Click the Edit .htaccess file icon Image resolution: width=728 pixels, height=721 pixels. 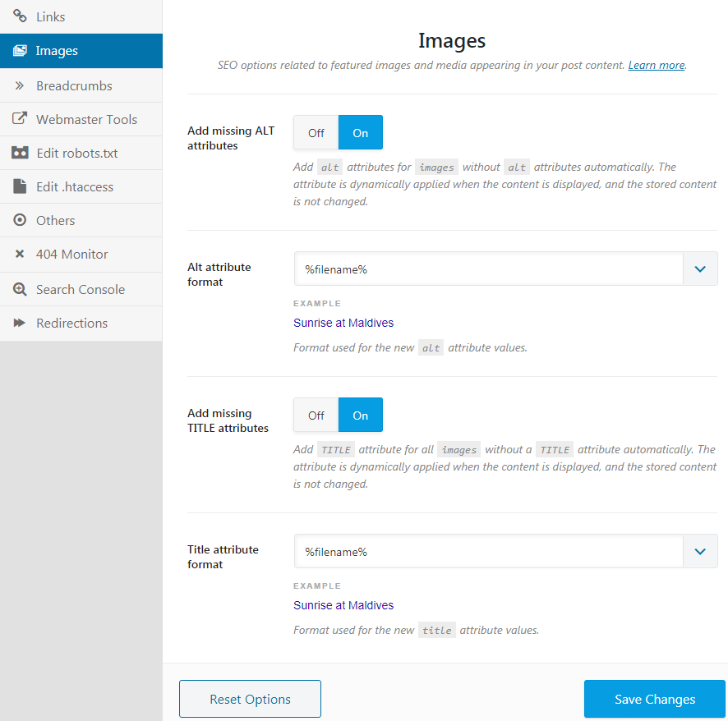pyautogui.click(x=20, y=186)
